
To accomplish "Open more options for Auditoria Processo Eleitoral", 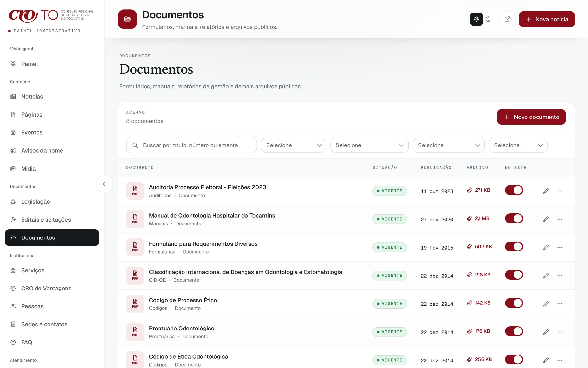I will click(x=560, y=191).
